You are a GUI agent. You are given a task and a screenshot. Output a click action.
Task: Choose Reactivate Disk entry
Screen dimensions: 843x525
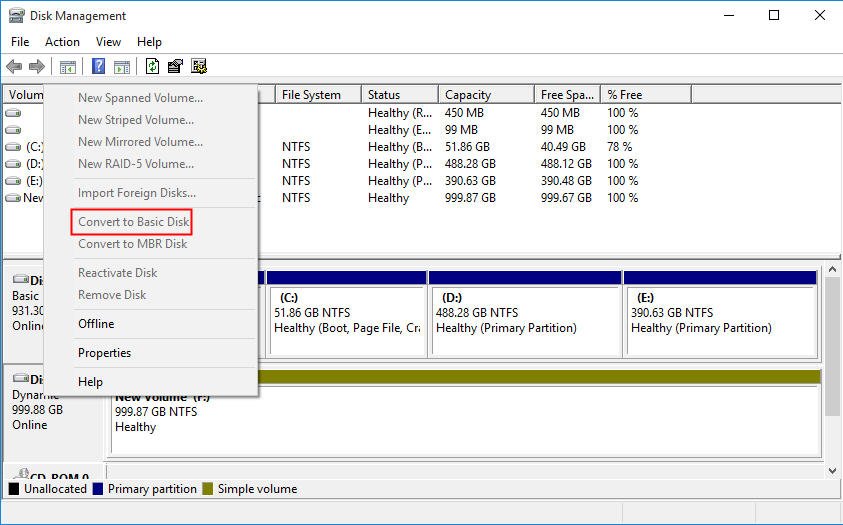(x=118, y=273)
